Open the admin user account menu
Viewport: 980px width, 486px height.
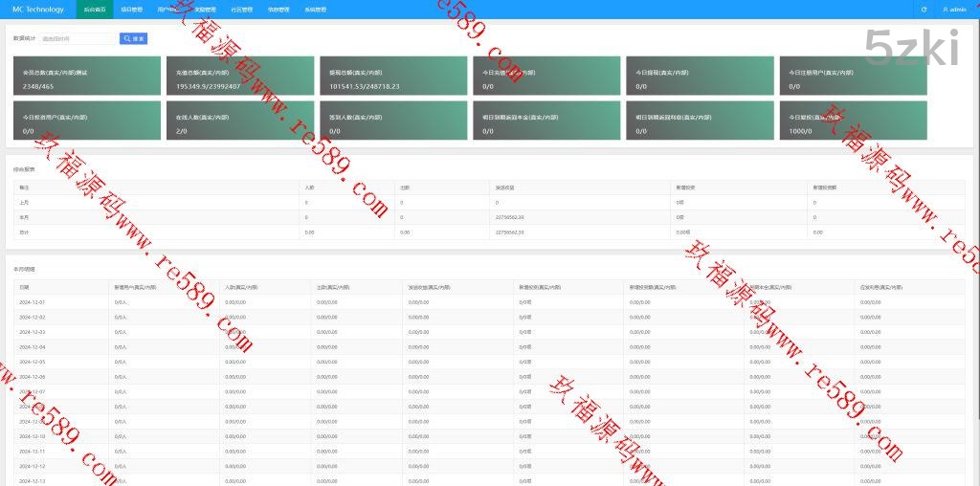(x=954, y=10)
